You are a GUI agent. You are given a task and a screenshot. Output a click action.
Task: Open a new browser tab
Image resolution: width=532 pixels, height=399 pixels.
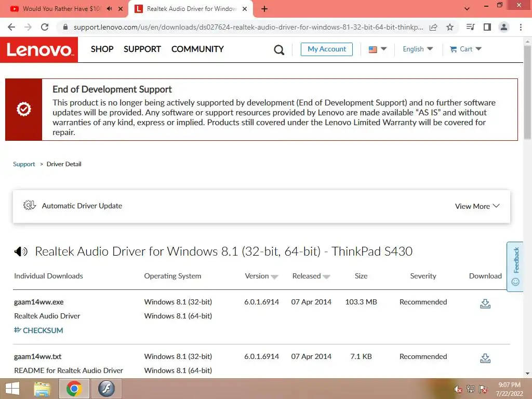pos(264,9)
